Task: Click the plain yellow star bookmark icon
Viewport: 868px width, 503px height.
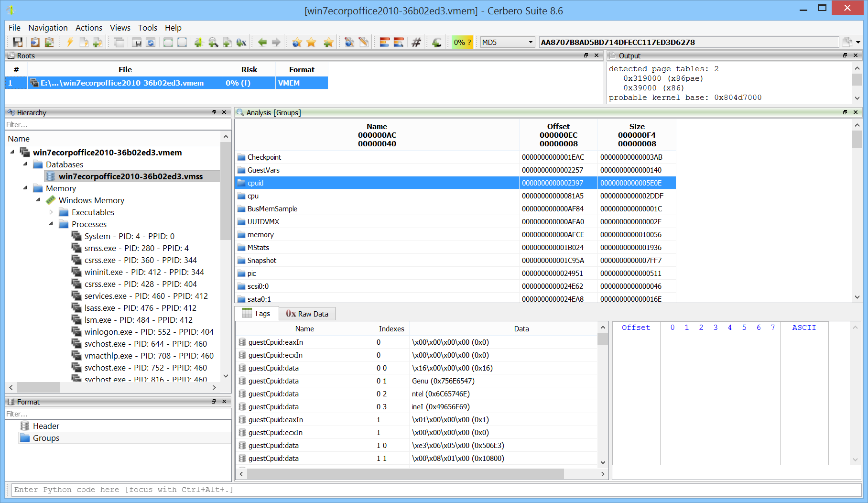Action: tap(311, 43)
